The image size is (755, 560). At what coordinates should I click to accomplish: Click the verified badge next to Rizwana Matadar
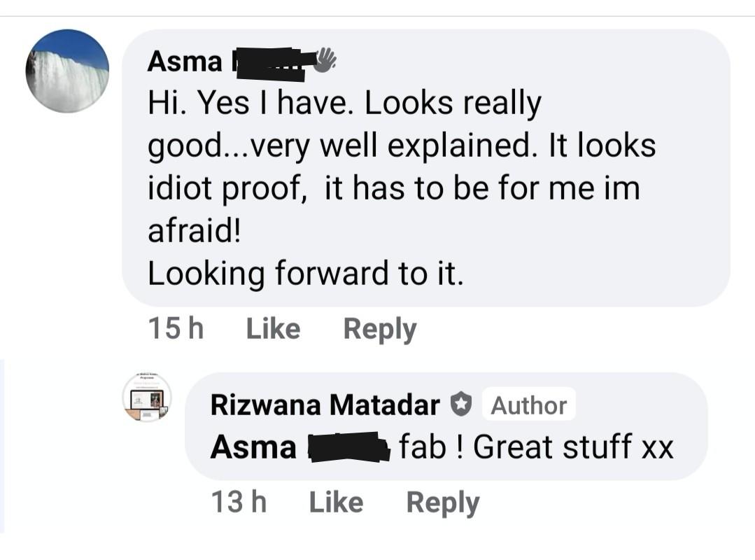(460, 405)
